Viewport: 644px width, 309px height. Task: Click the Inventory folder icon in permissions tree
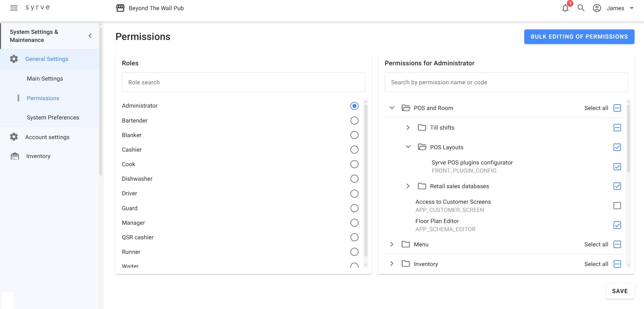coord(406,264)
